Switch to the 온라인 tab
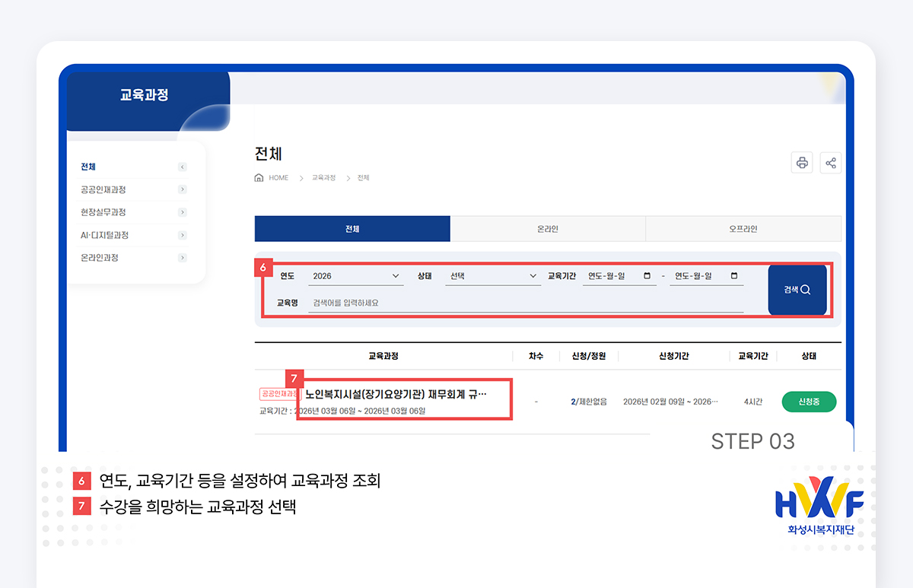Image resolution: width=913 pixels, height=588 pixels. click(548, 228)
